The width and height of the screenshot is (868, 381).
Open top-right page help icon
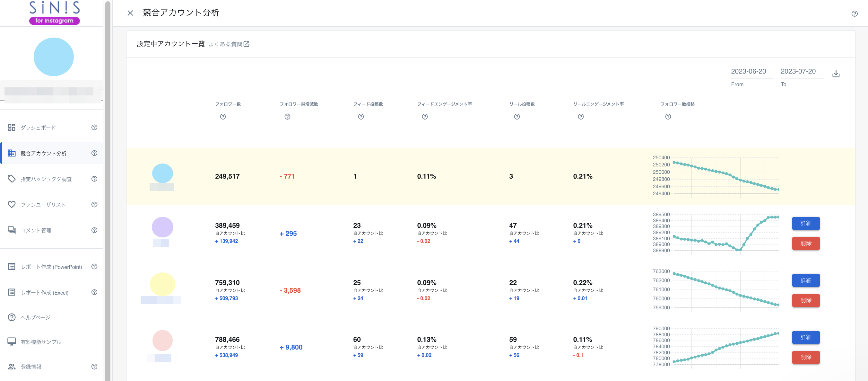(x=854, y=14)
